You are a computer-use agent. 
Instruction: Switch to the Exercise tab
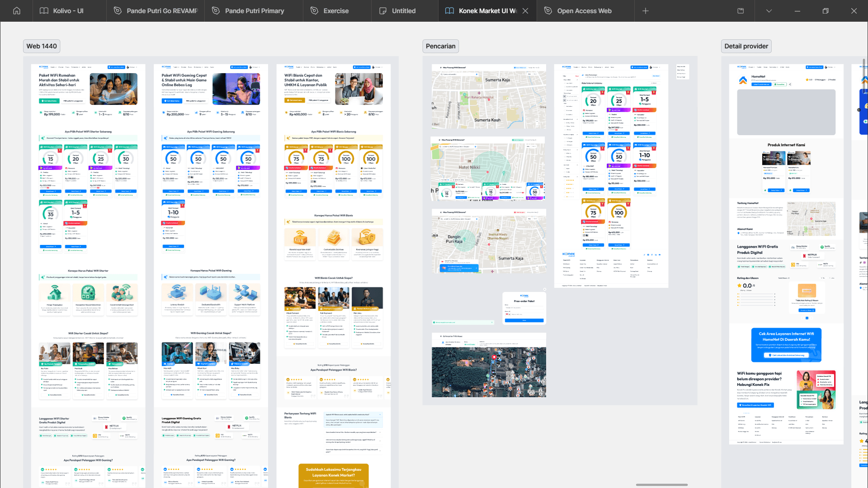click(336, 11)
